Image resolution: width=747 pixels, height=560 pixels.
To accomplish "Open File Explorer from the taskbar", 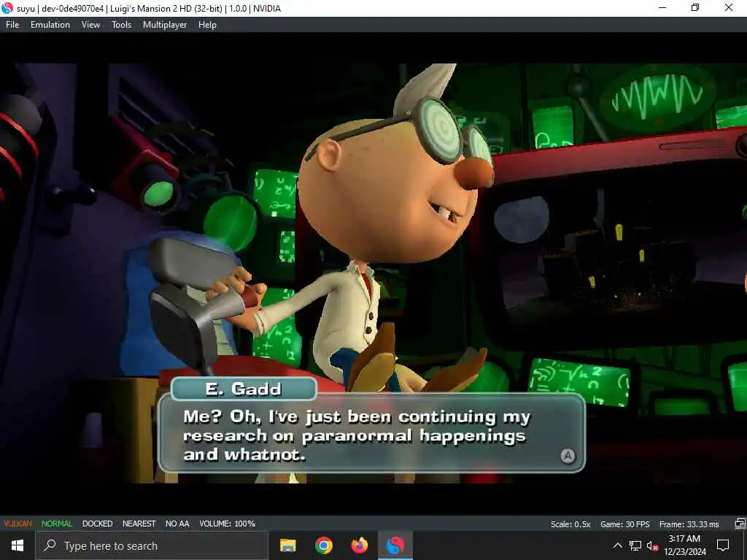I will click(287, 545).
